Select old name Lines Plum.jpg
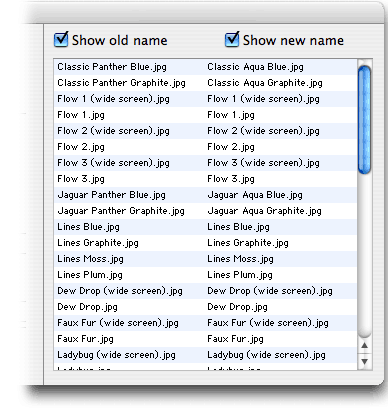 tap(90, 275)
